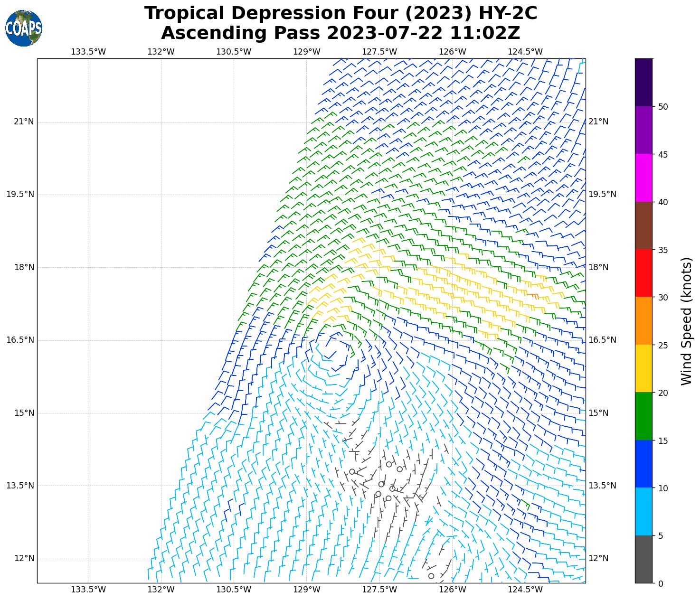The height and width of the screenshot is (600, 700).
Task: Click the 12°N label on right axis
Action: pyautogui.click(x=598, y=558)
